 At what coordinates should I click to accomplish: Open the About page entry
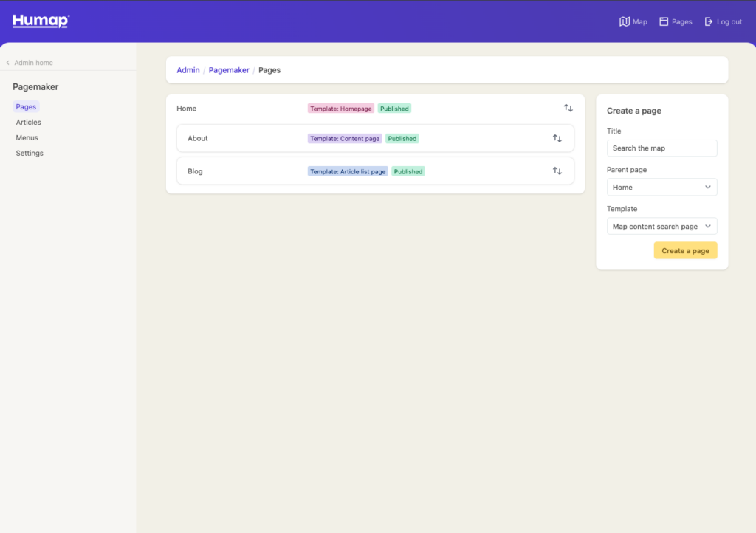tap(198, 139)
